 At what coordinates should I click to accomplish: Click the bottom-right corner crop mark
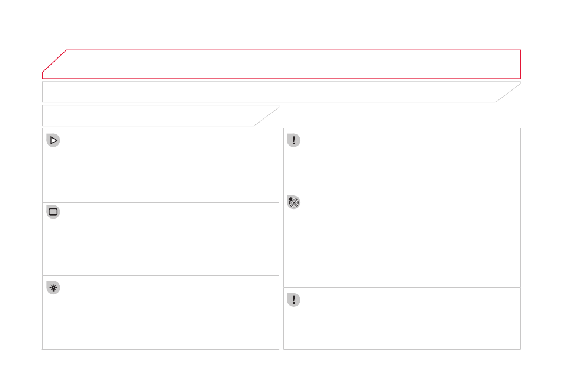544,373
